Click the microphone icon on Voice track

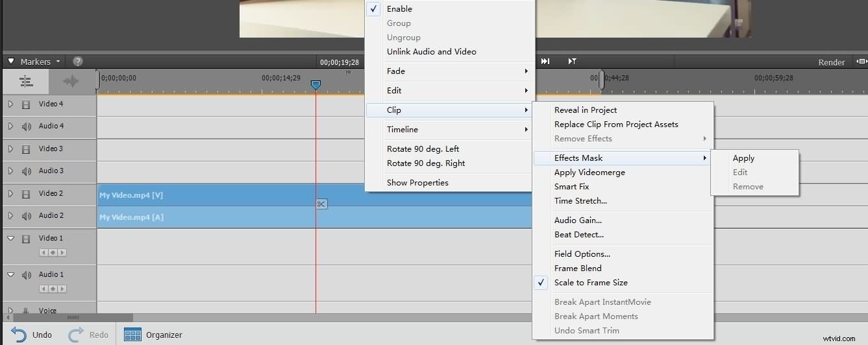(27, 311)
